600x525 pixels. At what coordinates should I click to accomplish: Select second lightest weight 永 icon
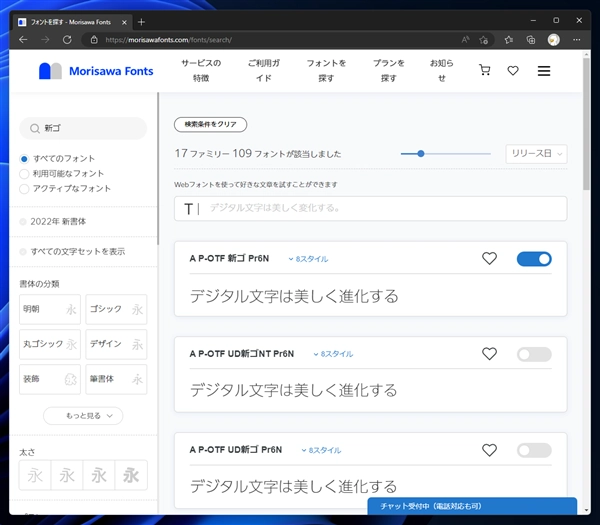click(x=67, y=476)
